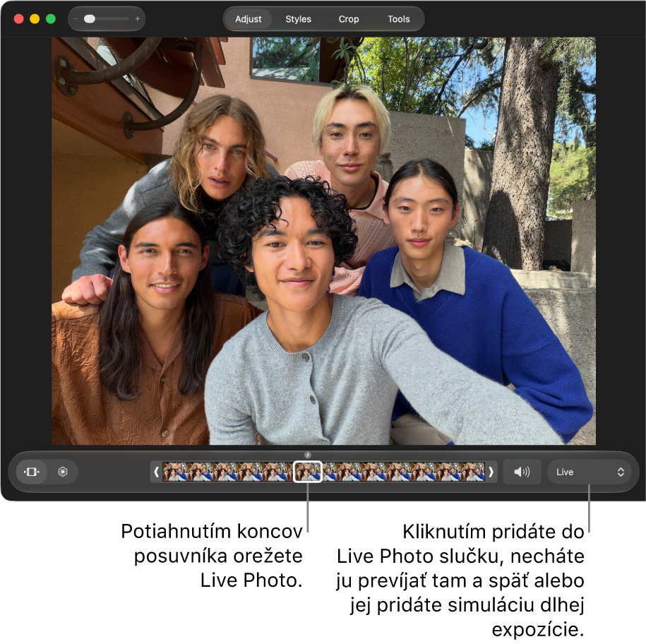646x644 pixels.
Task: Click the first frame in filmstrip
Action: pyautogui.click(x=175, y=472)
